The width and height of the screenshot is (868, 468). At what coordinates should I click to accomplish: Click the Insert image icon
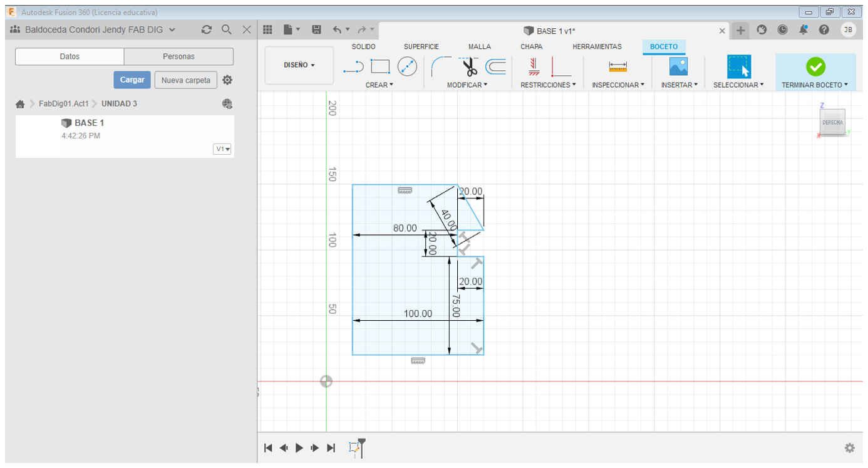(x=678, y=66)
